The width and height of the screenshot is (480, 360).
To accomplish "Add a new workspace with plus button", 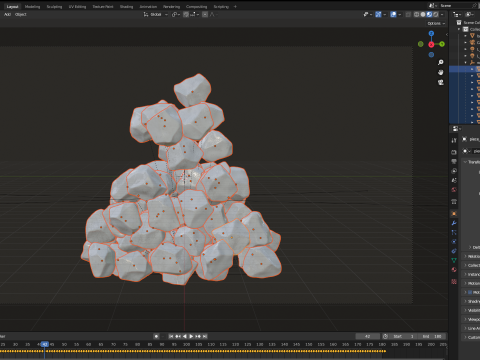I will click(x=235, y=6).
